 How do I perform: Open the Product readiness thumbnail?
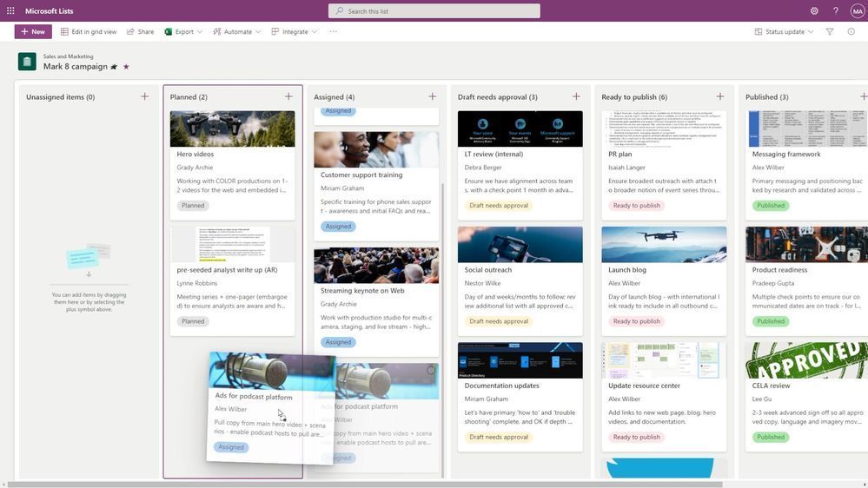tap(806, 245)
